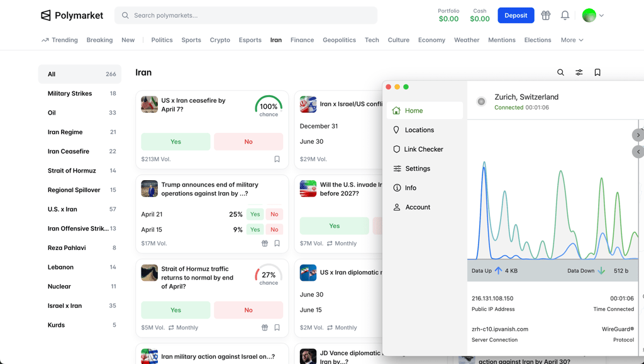The width and height of the screenshot is (644, 364).
Task: Switch to the Crypto tab
Action: point(219,40)
